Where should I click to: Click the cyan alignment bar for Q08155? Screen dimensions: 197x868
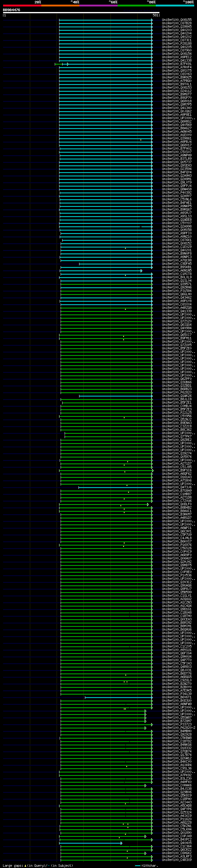106,20
